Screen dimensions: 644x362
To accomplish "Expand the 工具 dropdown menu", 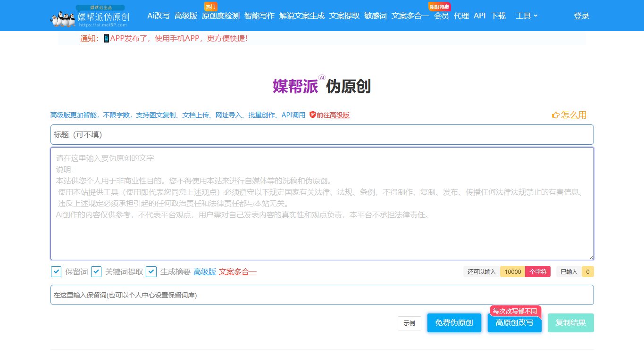I will (x=527, y=16).
